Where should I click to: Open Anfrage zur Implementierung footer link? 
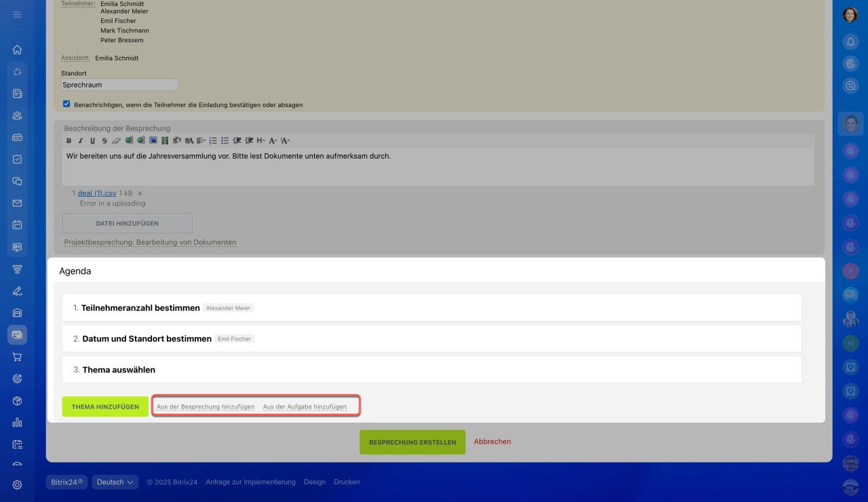pos(251,482)
